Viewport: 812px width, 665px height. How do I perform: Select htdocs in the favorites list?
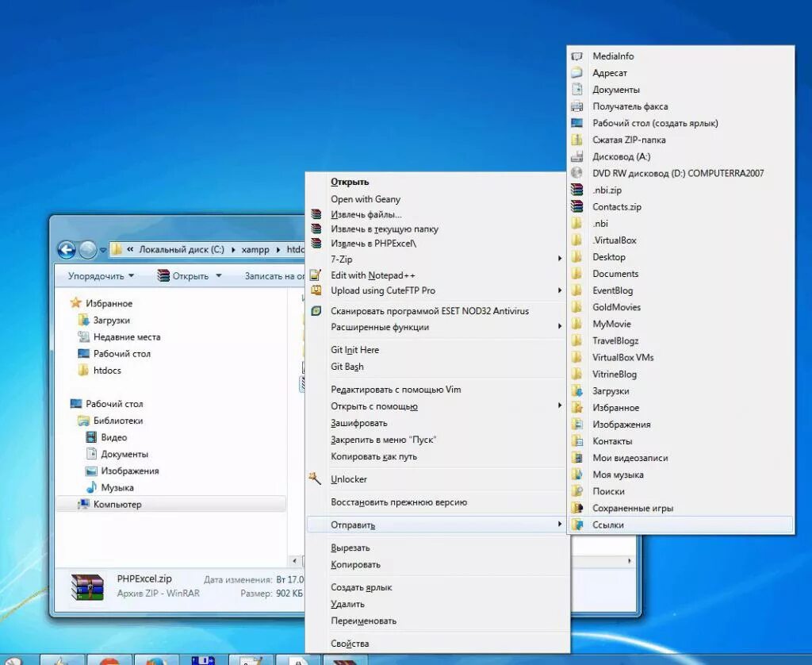tap(107, 370)
